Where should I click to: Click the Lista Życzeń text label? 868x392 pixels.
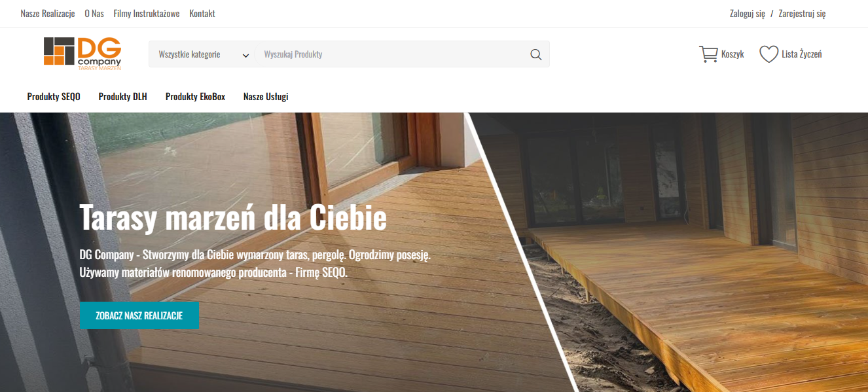click(802, 54)
